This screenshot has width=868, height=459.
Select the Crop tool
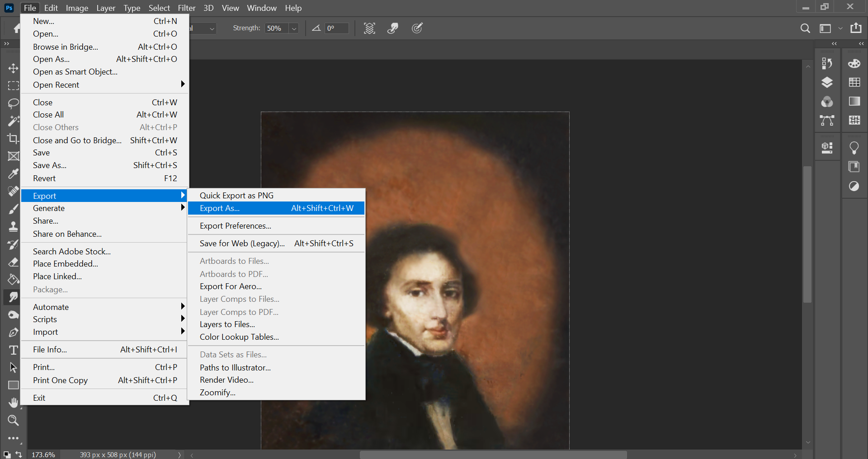(x=13, y=138)
